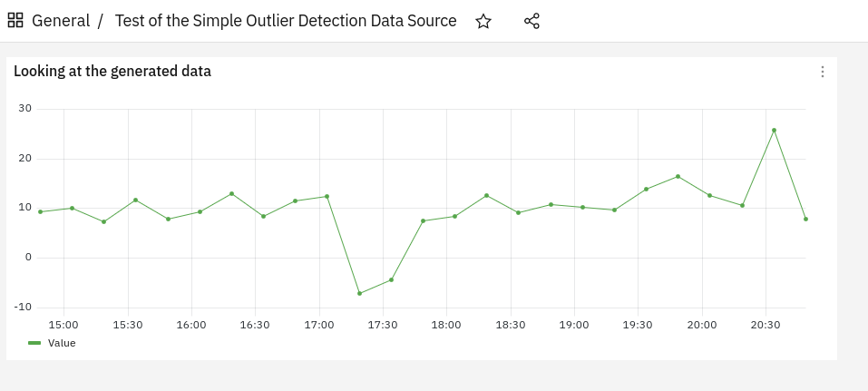Click the -10 label on Y axis
The height and width of the screenshot is (391, 868).
(x=24, y=307)
